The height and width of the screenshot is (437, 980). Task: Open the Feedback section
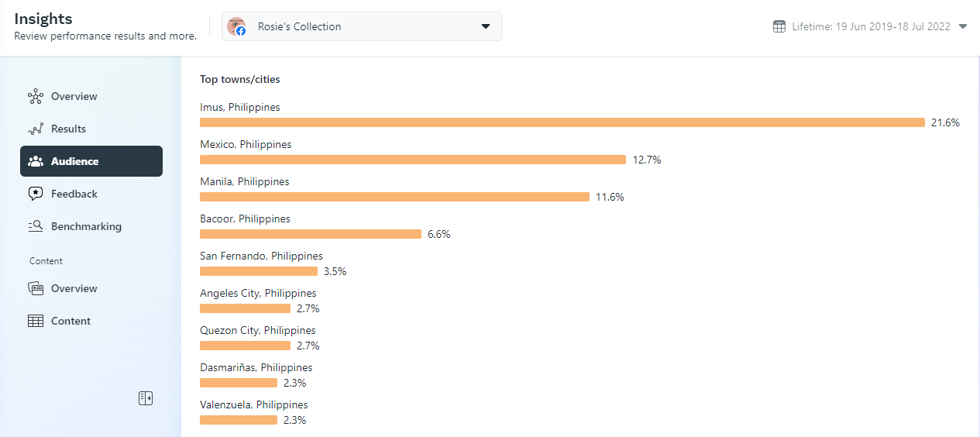(74, 194)
